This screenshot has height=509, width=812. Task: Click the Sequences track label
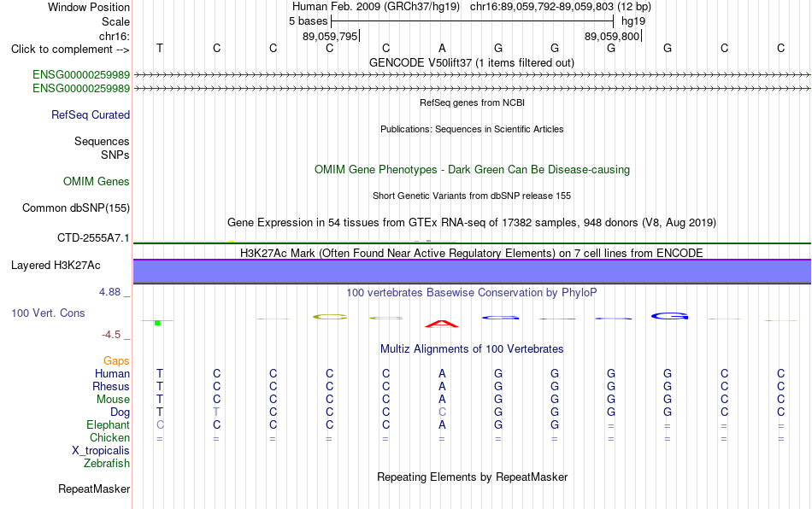coord(102,141)
